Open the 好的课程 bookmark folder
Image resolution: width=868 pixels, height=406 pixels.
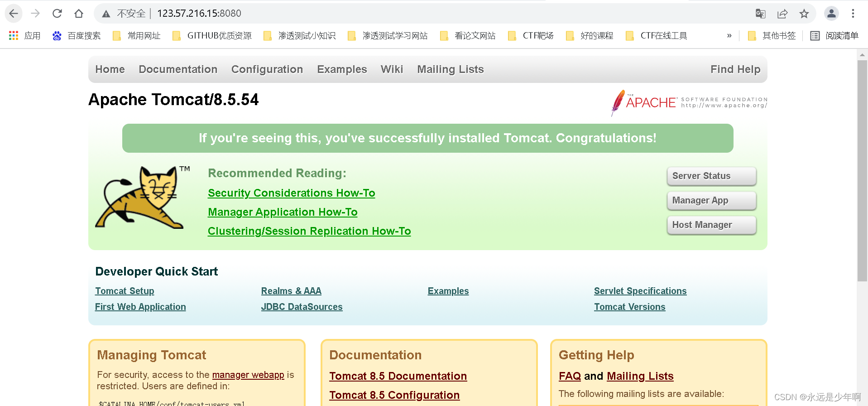click(x=590, y=36)
